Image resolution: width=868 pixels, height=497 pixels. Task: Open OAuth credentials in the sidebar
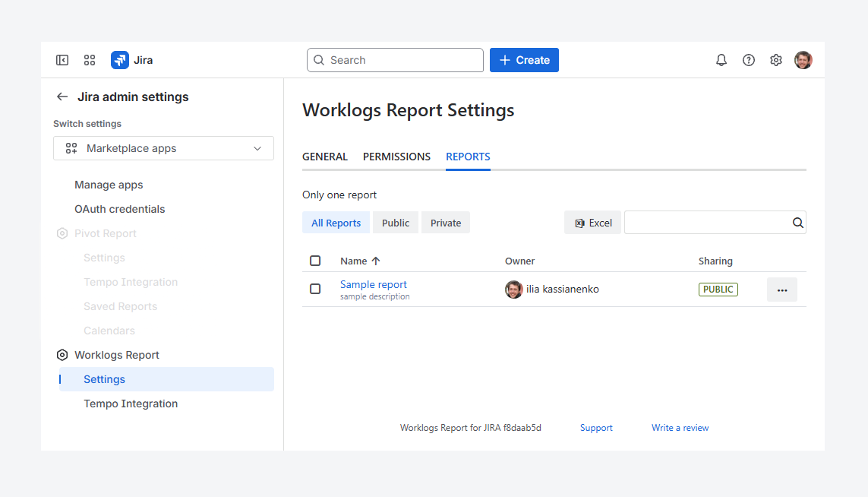click(119, 209)
